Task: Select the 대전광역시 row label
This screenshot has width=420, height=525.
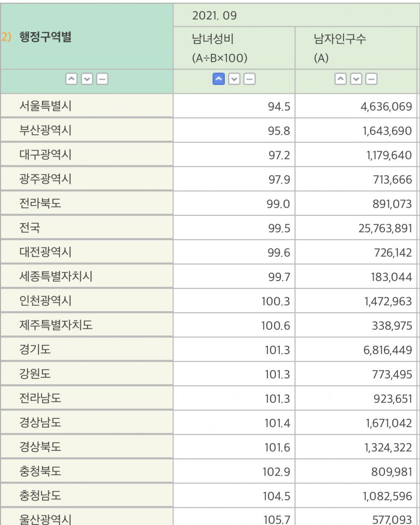Action: tap(45, 252)
